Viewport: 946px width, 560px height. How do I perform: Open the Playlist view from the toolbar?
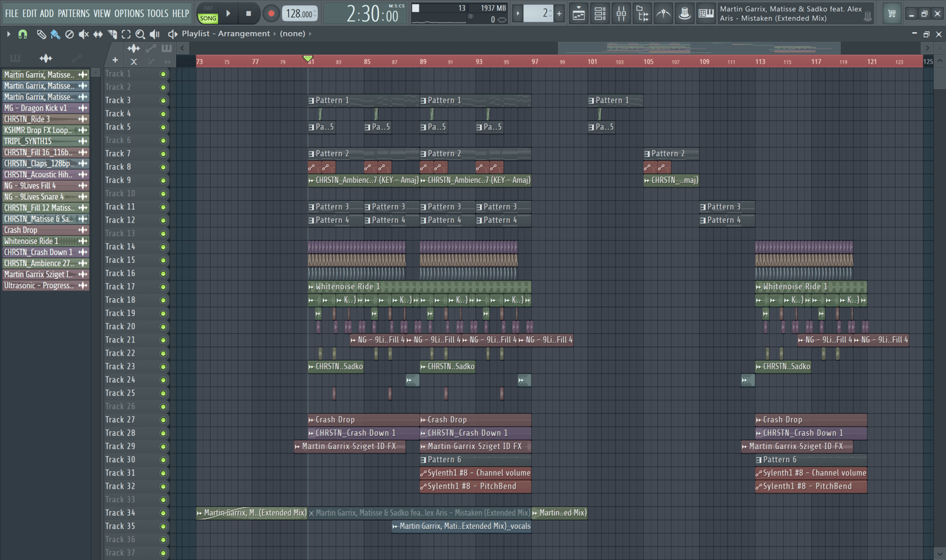578,13
